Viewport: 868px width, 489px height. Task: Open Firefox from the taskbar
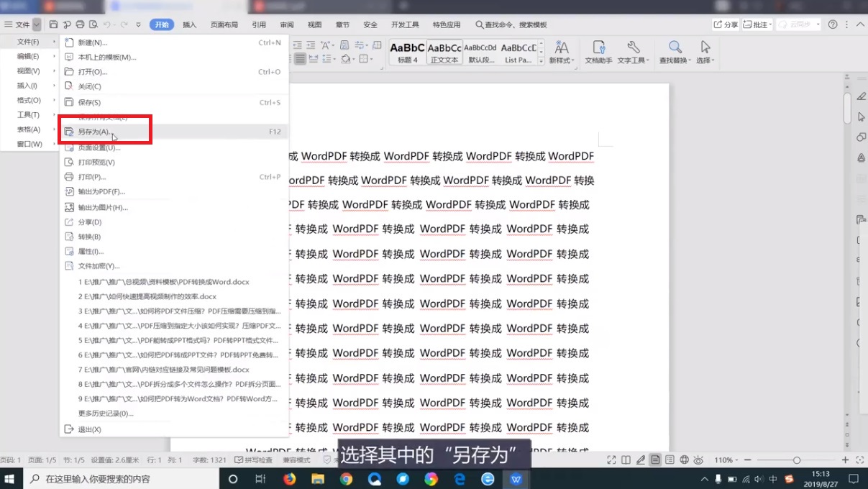click(290, 479)
